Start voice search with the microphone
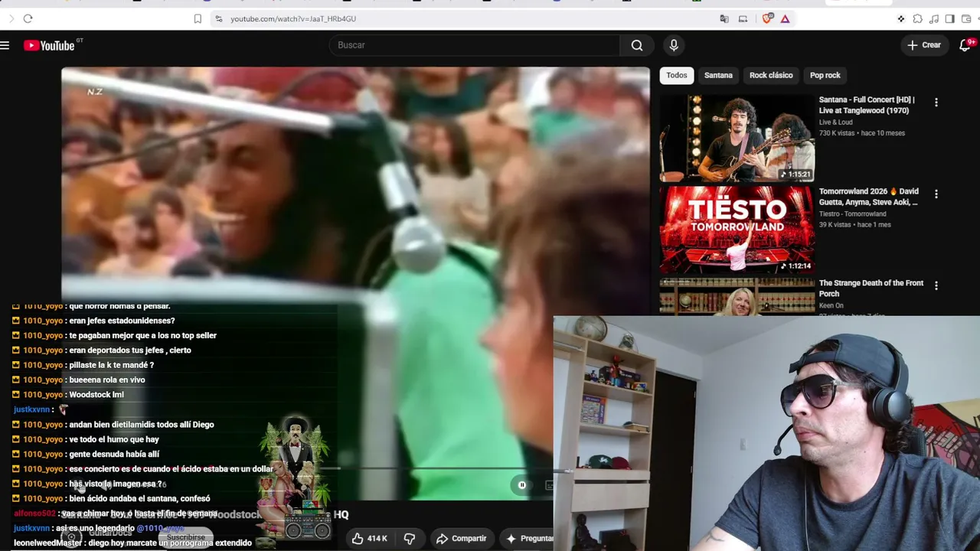The height and width of the screenshot is (551, 980). tap(674, 45)
